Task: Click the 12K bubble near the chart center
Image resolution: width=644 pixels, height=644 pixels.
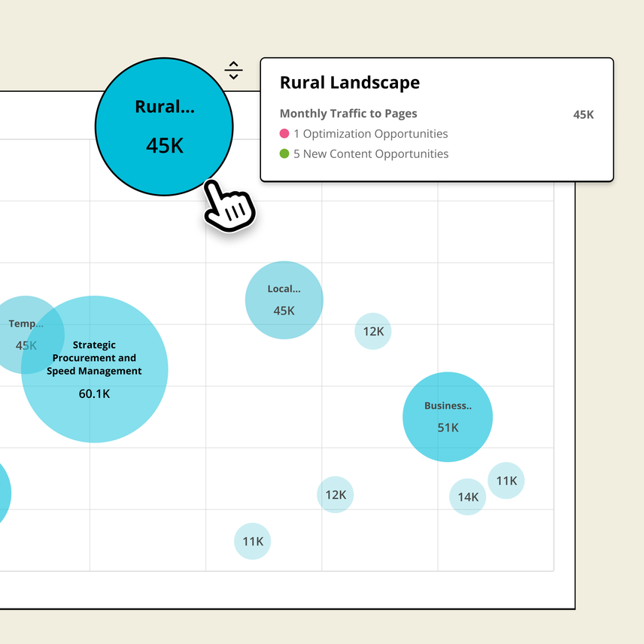Action: (x=372, y=331)
